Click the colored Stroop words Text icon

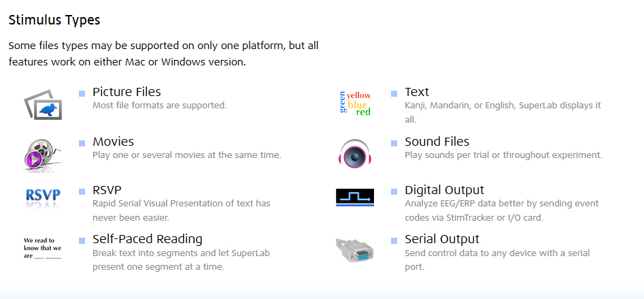355,104
